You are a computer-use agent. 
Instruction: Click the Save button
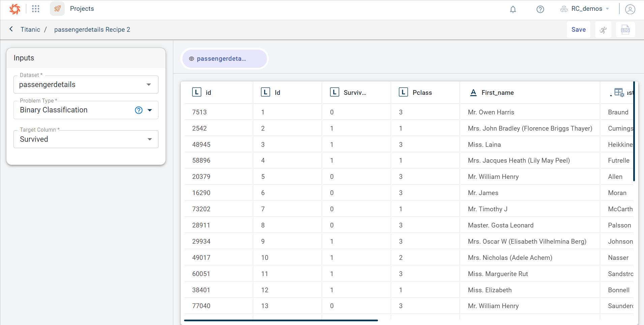pyautogui.click(x=578, y=30)
